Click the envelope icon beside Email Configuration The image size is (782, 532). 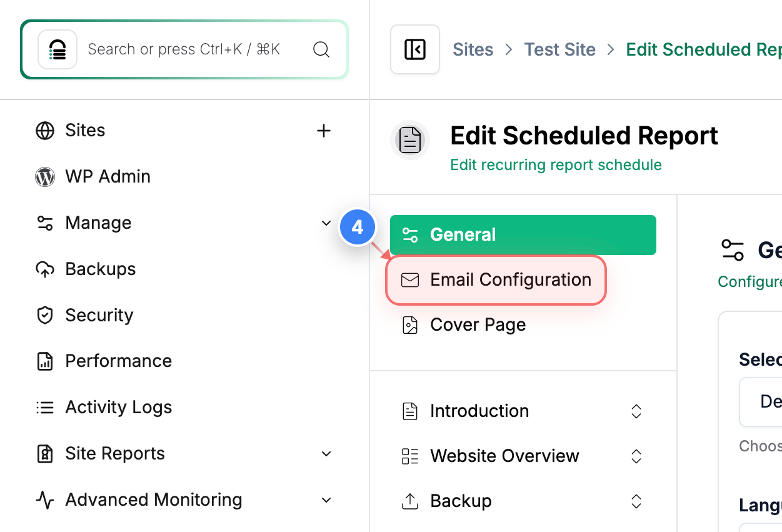[410, 279]
